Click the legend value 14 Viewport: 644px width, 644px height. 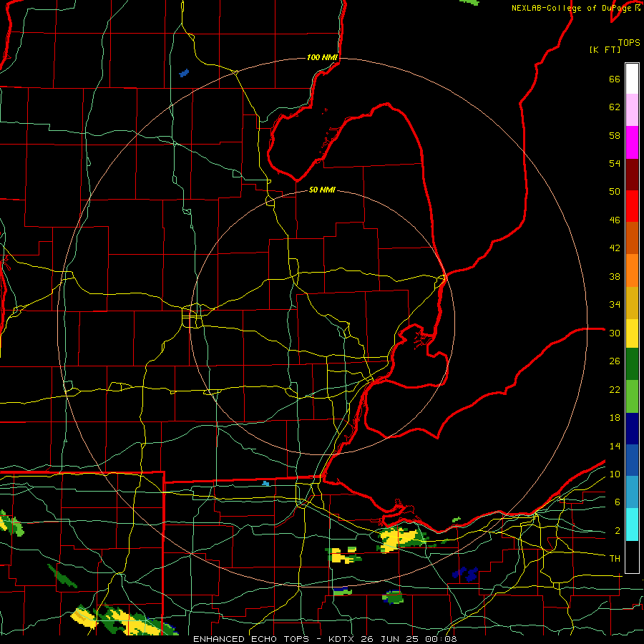tap(615, 446)
